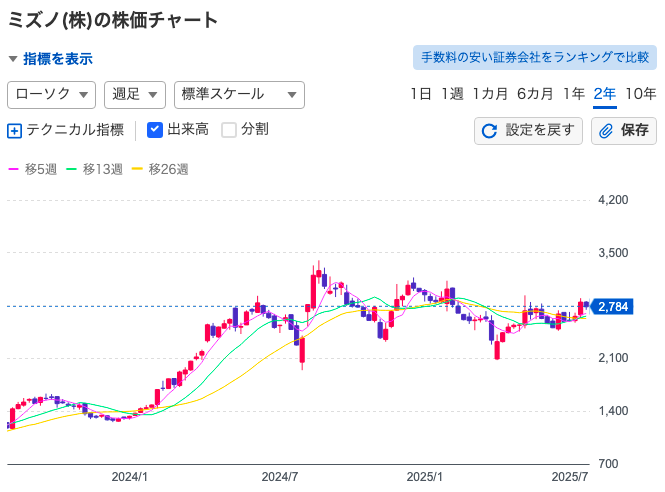
Task: Click the 700 y-axis label
Action: point(608,464)
